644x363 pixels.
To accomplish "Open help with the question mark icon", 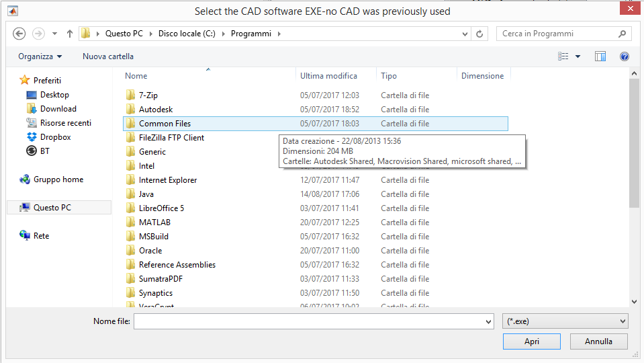I will coord(625,56).
